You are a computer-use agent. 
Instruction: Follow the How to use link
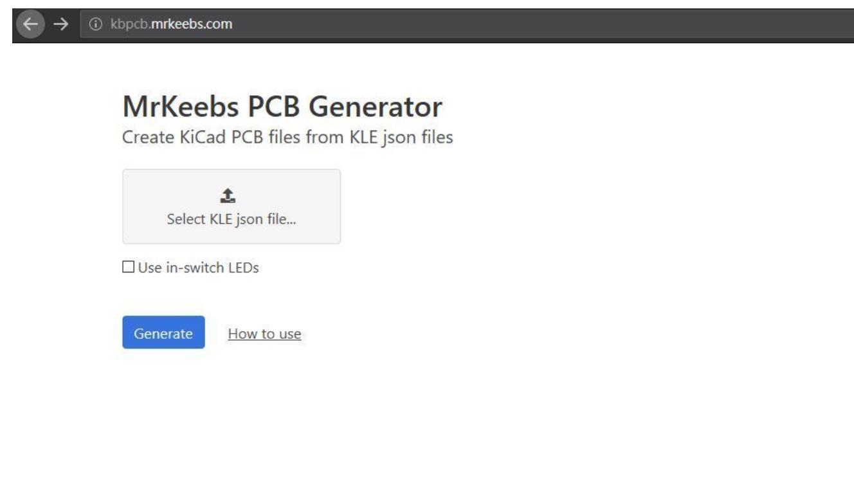click(264, 333)
